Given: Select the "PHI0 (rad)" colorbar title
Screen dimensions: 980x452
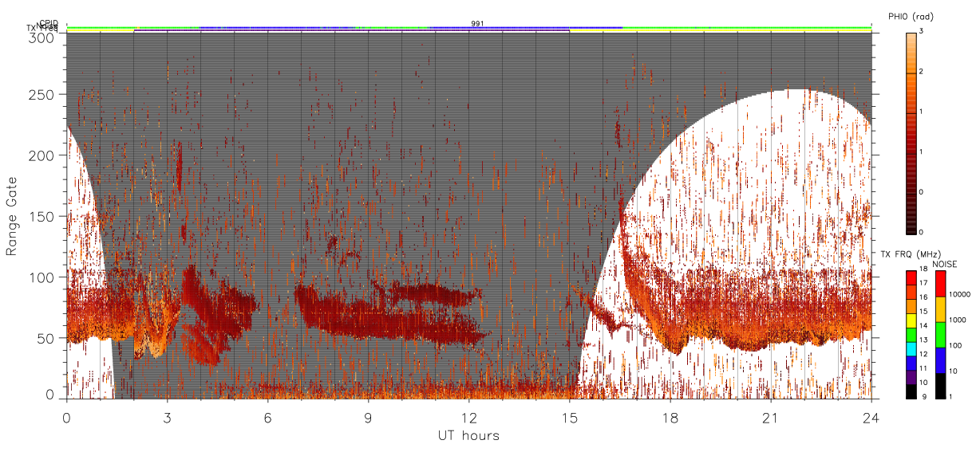Looking at the screenshot, I should point(911,16).
